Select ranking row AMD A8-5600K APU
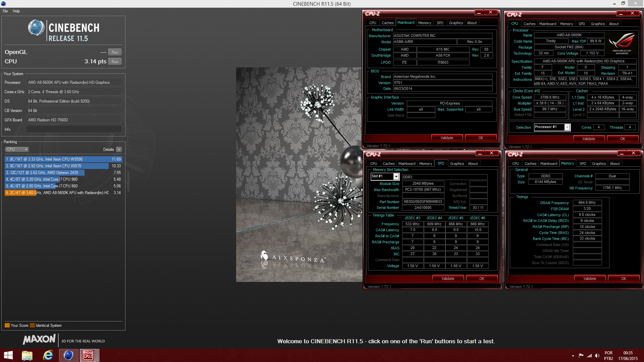Viewport: 644px width, 362px height. coord(63,193)
